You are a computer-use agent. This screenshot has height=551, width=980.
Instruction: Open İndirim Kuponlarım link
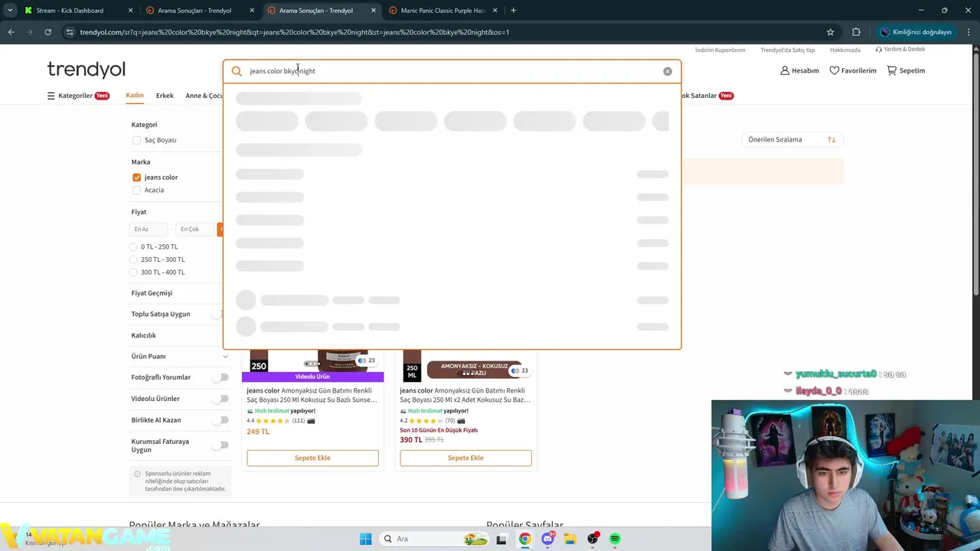720,50
